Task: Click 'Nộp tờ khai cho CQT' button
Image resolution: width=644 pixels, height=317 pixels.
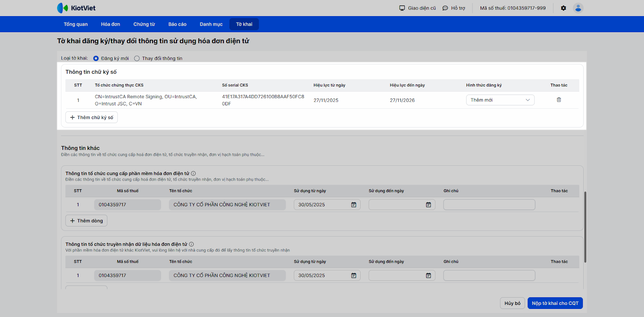Action: click(555, 303)
